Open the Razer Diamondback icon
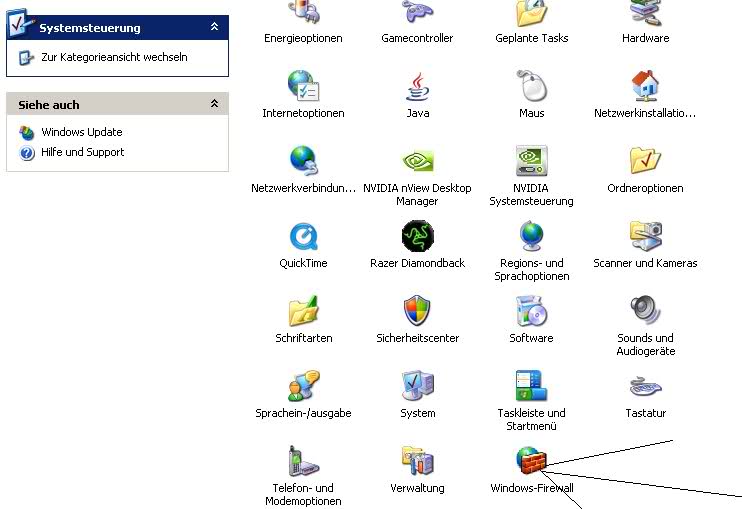Image resolution: width=742 pixels, height=509 pixels. point(417,236)
